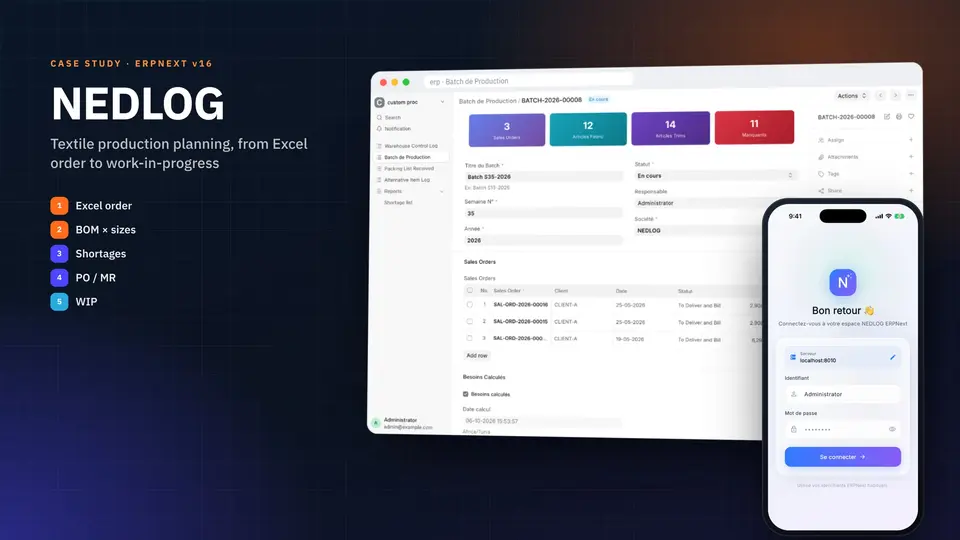Click the print icon beside BATCH-2026-00008
960x540 pixels.
[899, 116]
